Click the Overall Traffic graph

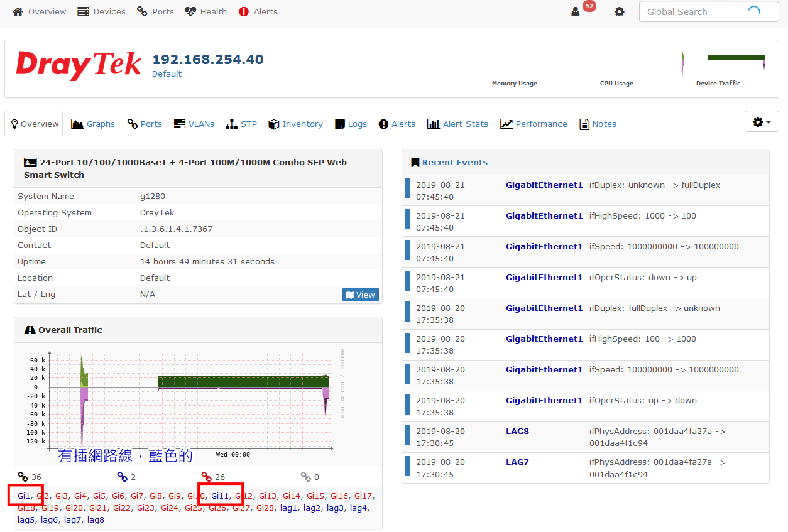tap(189, 402)
